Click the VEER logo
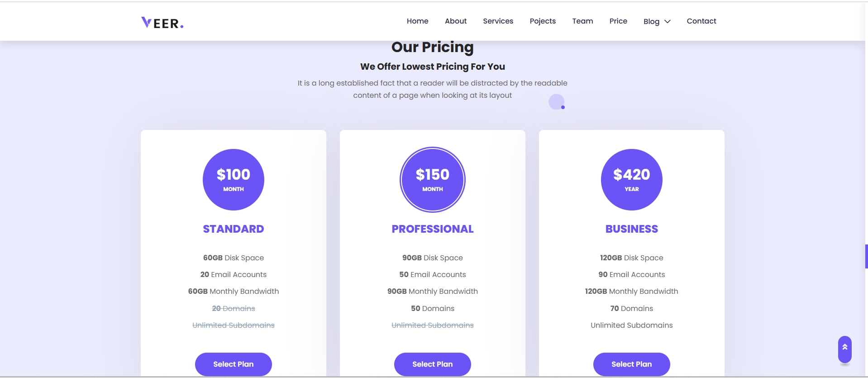 click(162, 23)
